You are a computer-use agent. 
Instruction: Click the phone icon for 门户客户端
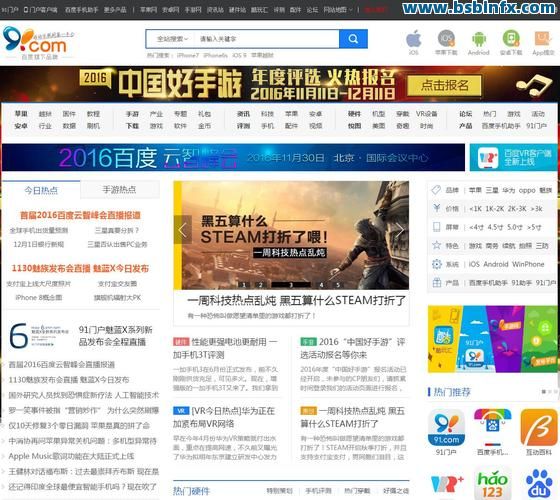[x=26, y=10]
